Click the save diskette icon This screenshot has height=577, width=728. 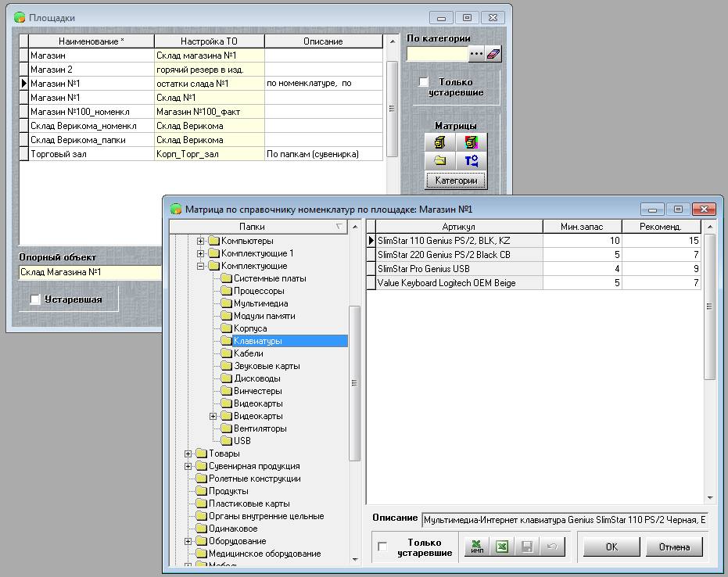(527, 547)
